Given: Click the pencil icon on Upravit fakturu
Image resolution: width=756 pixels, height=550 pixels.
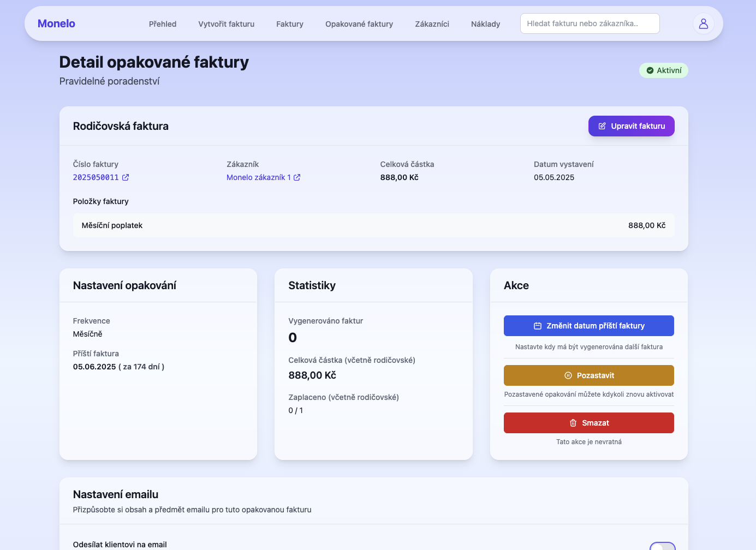Looking at the screenshot, I should click(x=602, y=125).
